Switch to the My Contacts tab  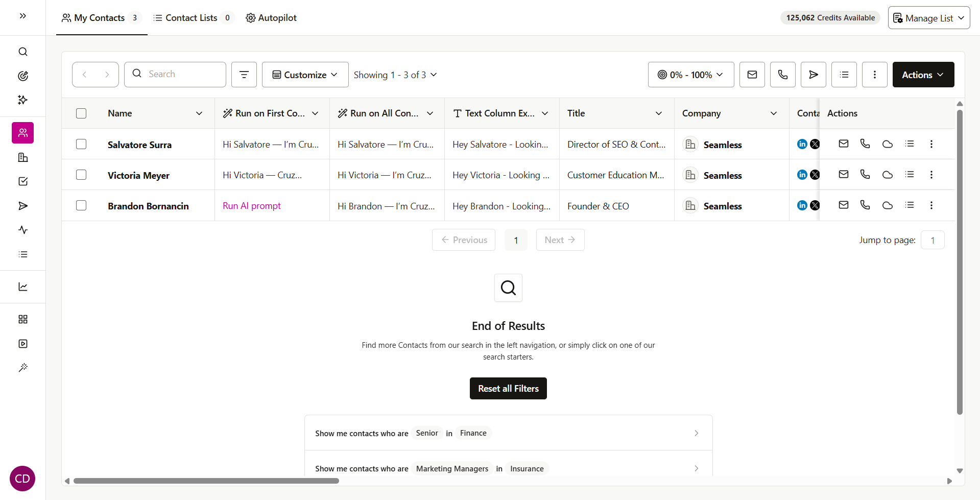point(102,18)
